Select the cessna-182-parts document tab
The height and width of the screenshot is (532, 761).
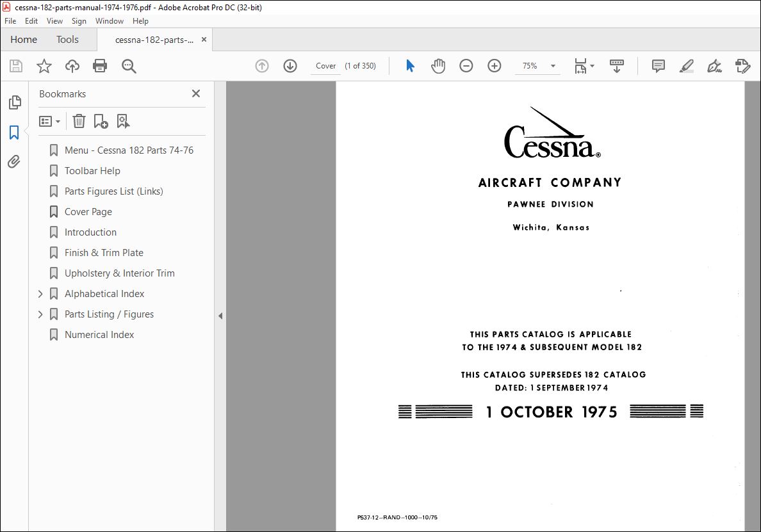coord(154,40)
